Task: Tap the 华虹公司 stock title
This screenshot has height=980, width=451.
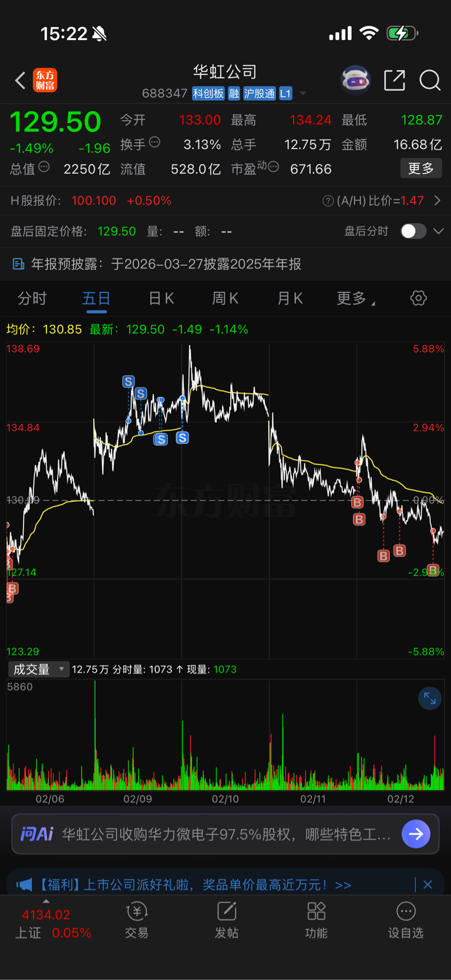Action: 225,72
